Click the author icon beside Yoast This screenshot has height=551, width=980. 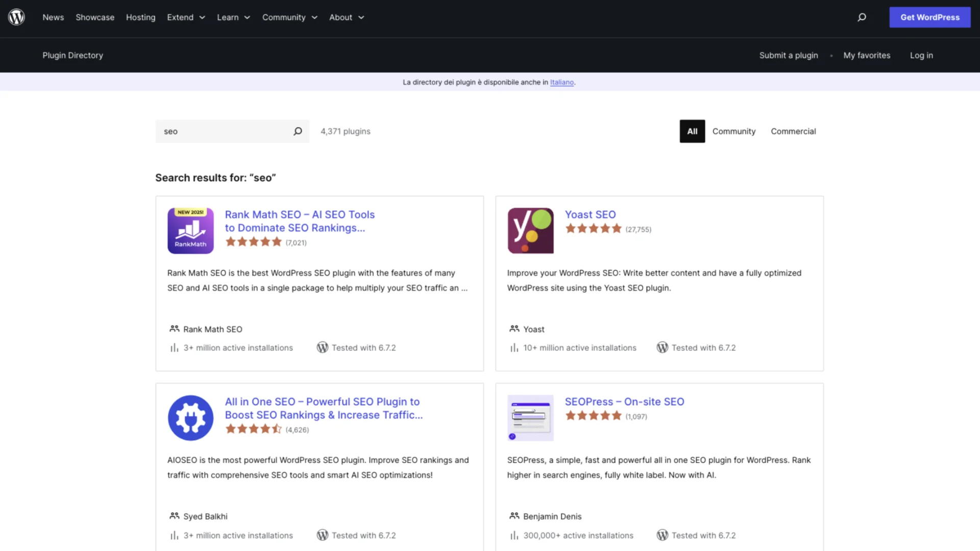coord(514,329)
